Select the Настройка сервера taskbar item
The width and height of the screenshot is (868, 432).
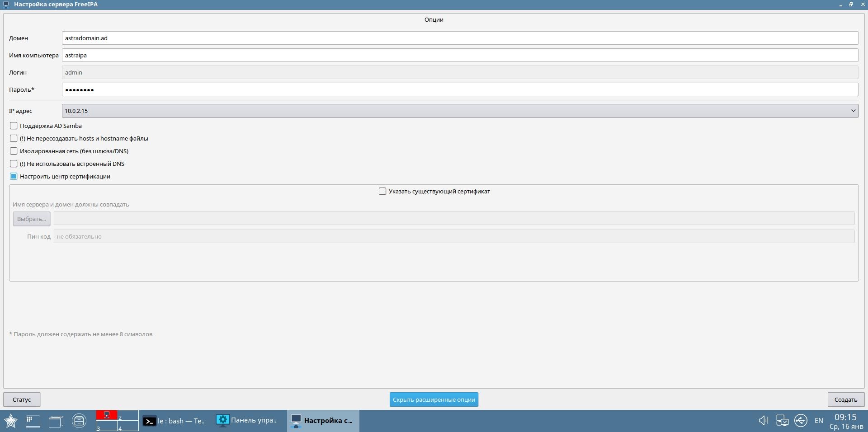[323, 421]
